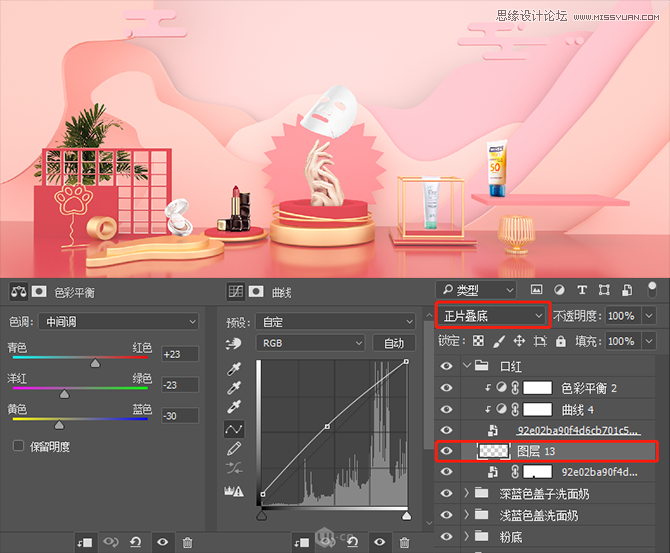Enable the 保留明度 checkbox
Image resolution: width=670 pixels, height=553 pixels.
pyautogui.click(x=18, y=446)
